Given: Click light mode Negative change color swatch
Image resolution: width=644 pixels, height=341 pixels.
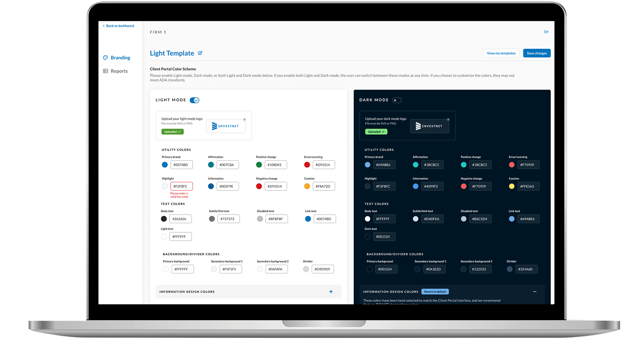Looking at the screenshot, I should [259, 186].
